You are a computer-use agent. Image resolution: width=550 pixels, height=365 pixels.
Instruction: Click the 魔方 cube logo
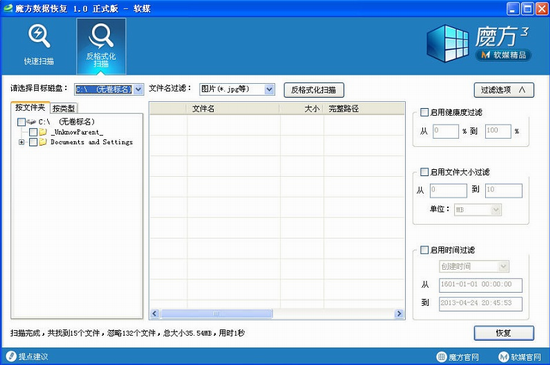(447, 43)
